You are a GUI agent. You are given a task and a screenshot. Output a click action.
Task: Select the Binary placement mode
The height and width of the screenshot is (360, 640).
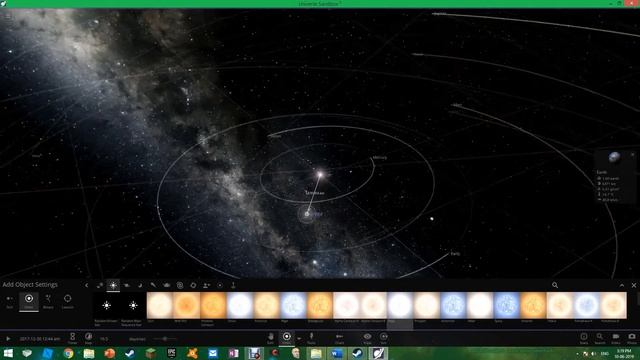pyautogui.click(x=48, y=302)
